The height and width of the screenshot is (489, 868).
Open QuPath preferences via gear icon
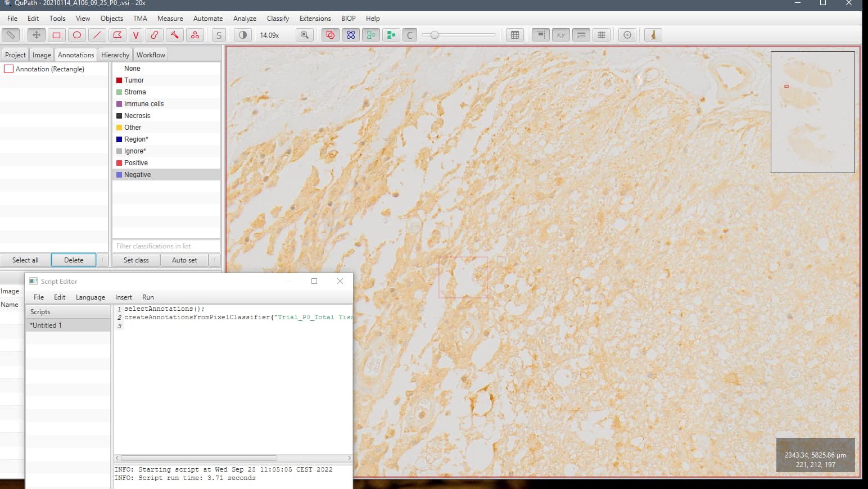[627, 34]
